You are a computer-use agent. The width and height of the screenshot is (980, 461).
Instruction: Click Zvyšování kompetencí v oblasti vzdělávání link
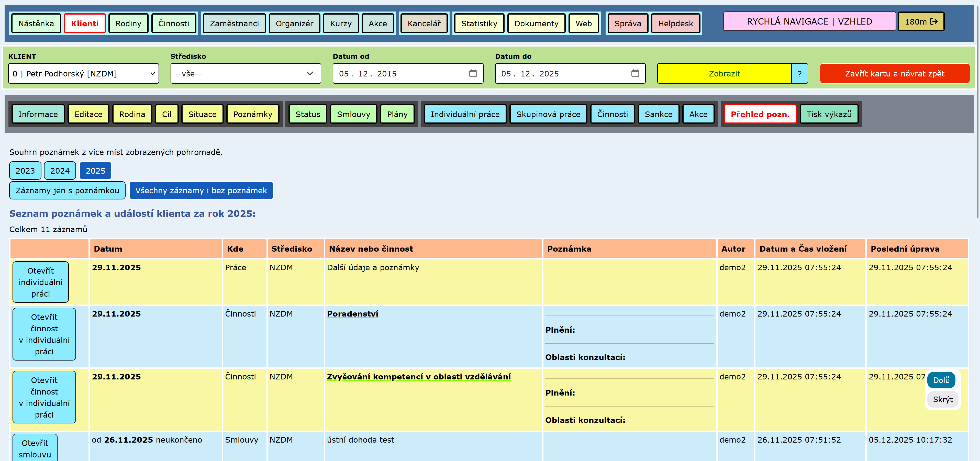click(418, 377)
